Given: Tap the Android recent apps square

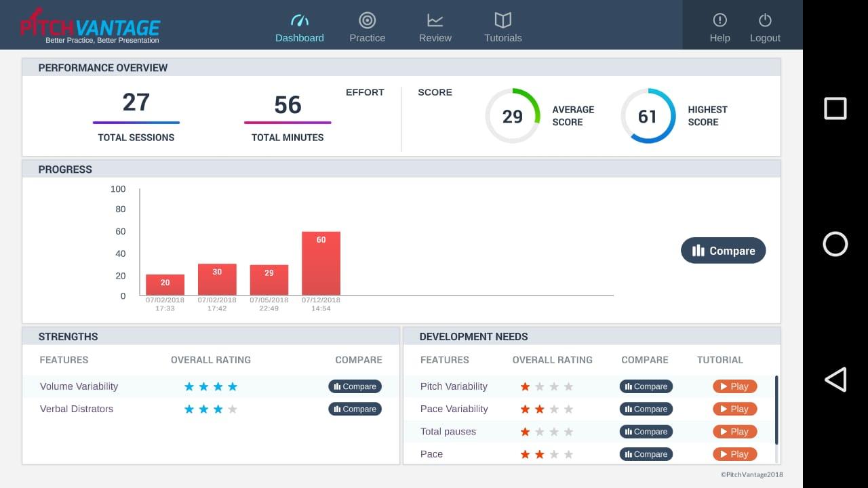Looking at the screenshot, I should [x=835, y=108].
